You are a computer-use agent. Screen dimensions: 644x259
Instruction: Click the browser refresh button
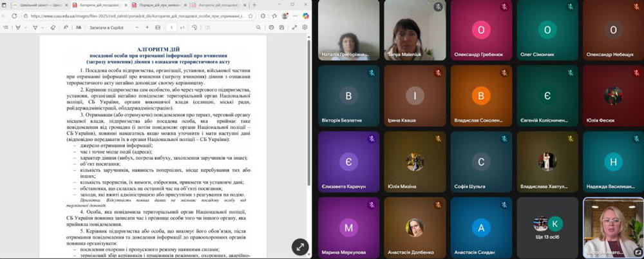(15, 16)
